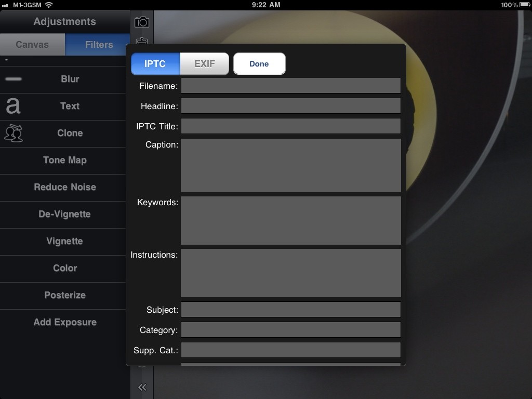
Task: Select the Add Exposure filter
Action: [65, 322]
